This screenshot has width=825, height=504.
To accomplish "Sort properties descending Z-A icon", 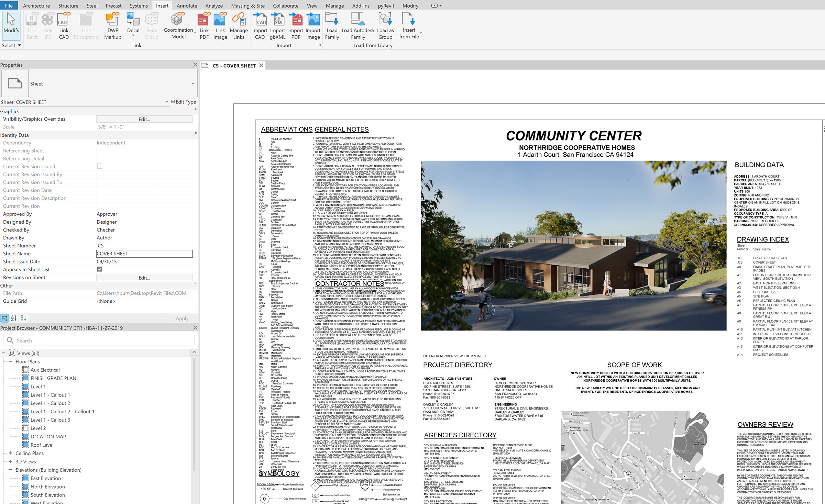I will click(x=23, y=318).
